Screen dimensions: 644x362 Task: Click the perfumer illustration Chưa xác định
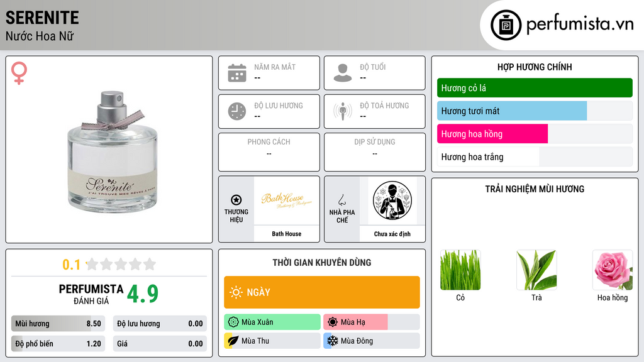[x=392, y=200]
